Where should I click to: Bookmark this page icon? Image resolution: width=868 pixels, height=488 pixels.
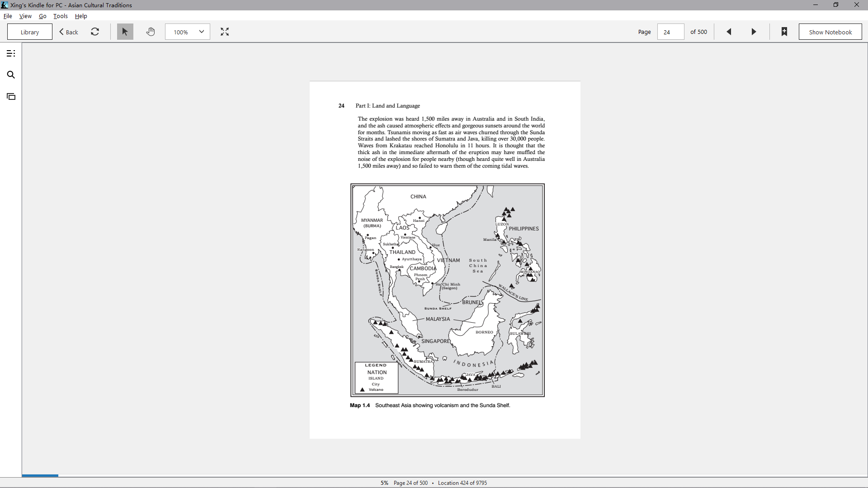[784, 32]
